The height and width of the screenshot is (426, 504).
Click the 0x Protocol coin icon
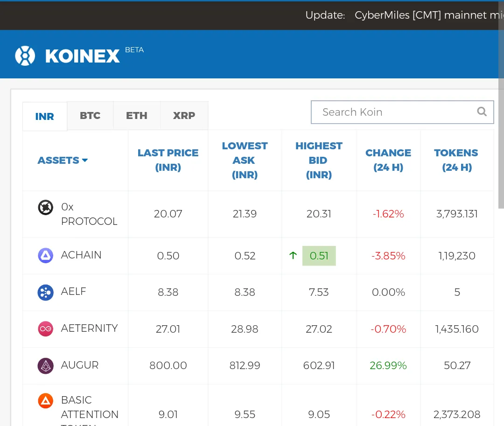(x=46, y=207)
